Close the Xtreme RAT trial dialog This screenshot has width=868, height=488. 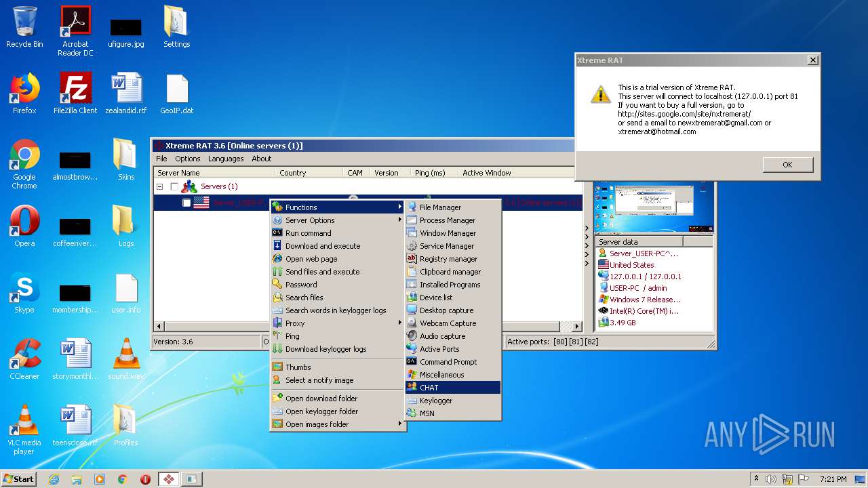812,60
